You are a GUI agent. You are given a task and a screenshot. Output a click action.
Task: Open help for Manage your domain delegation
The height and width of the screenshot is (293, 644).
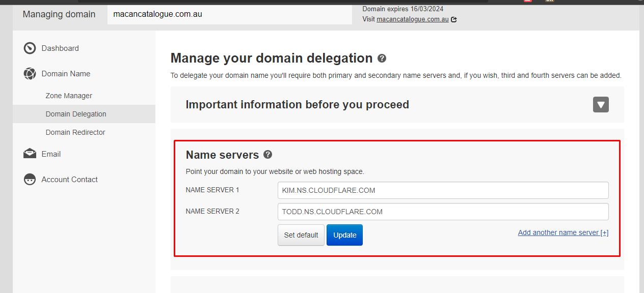click(x=381, y=58)
